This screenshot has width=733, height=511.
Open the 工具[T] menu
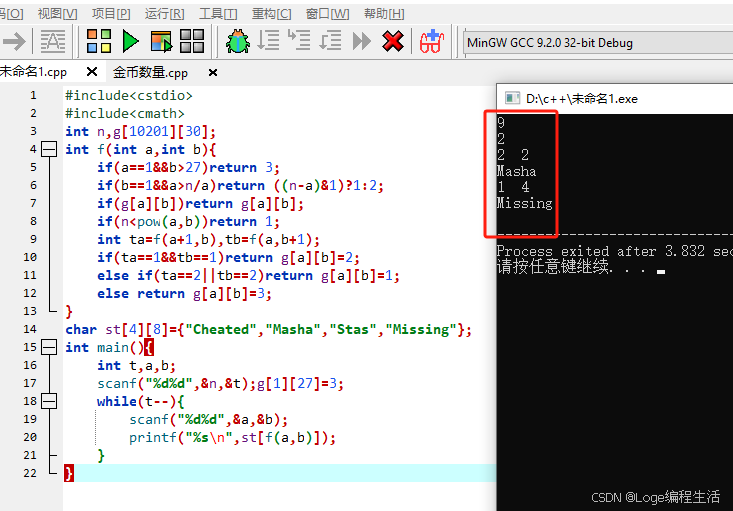pyautogui.click(x=218, y=14)
